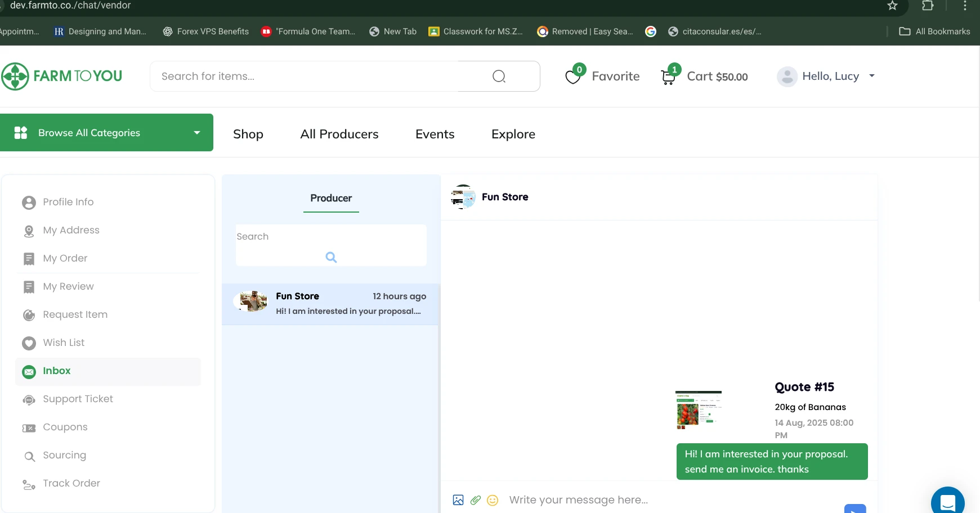Go to All Producers page
Image resolution: width=980 pixels, height=513 pixels.
pos(339,134)
